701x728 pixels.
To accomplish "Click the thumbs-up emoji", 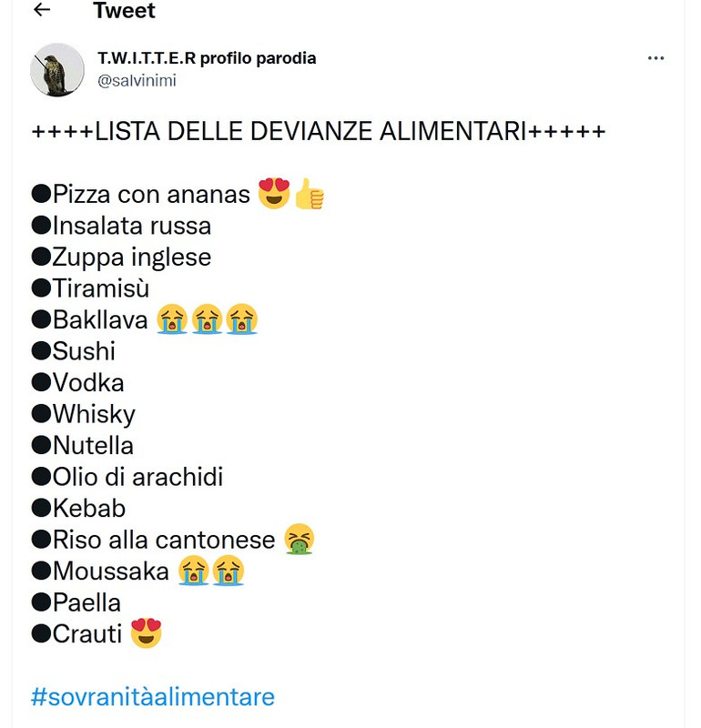I will pyautogui.click(x=310, y=194).
